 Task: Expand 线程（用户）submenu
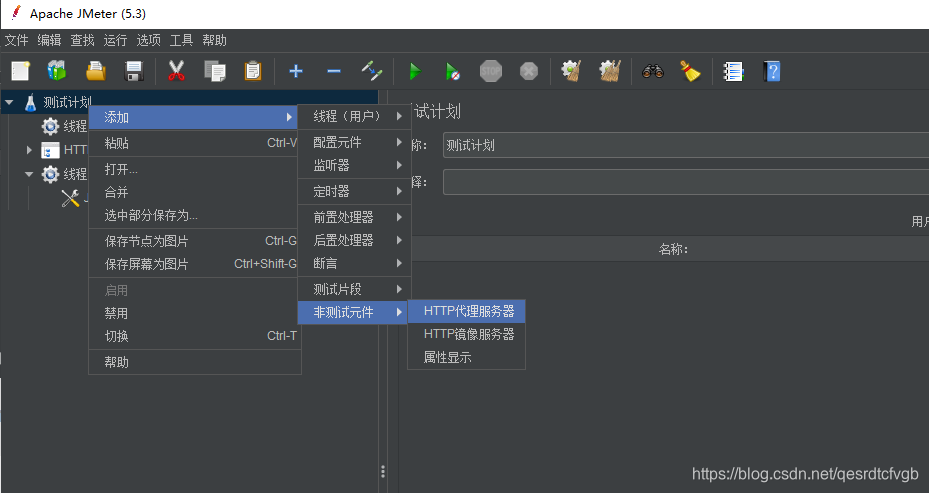coord(354,117)
